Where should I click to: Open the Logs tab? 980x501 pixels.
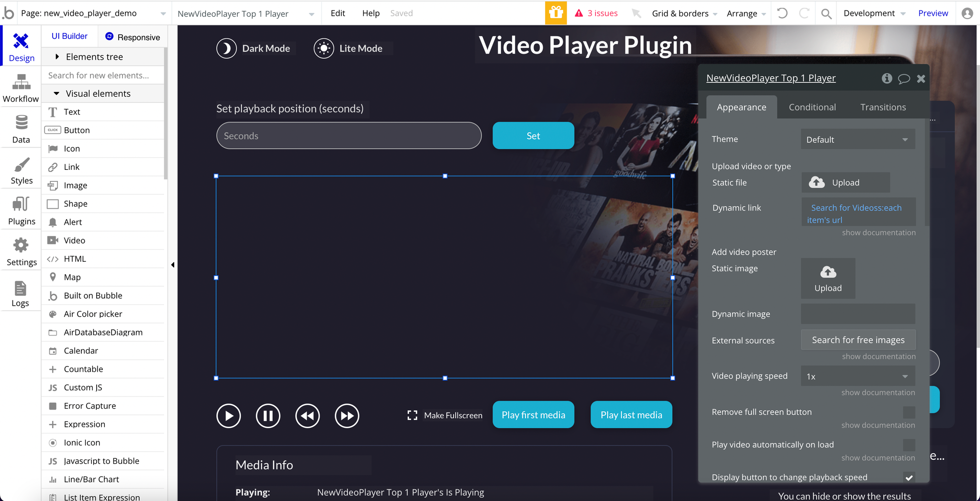[x=21, y=293]
